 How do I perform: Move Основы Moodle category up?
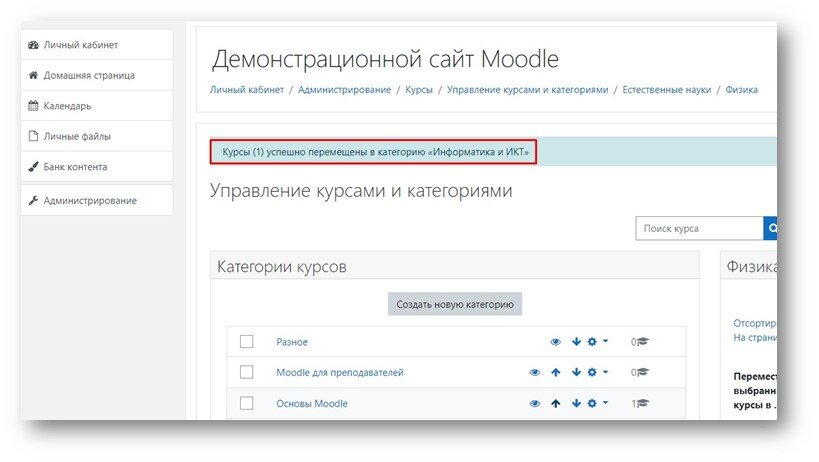tap(556, 403)
